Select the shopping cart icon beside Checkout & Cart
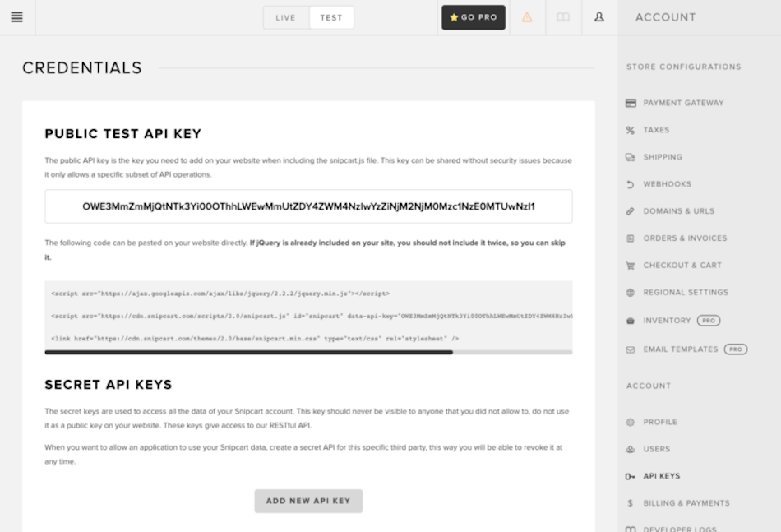This screenshot has height=532, width=781. tap(630, 266)
